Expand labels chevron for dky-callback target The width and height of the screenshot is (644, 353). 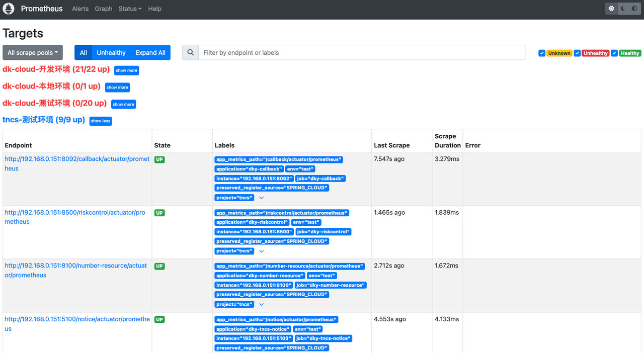click(261, 198)
